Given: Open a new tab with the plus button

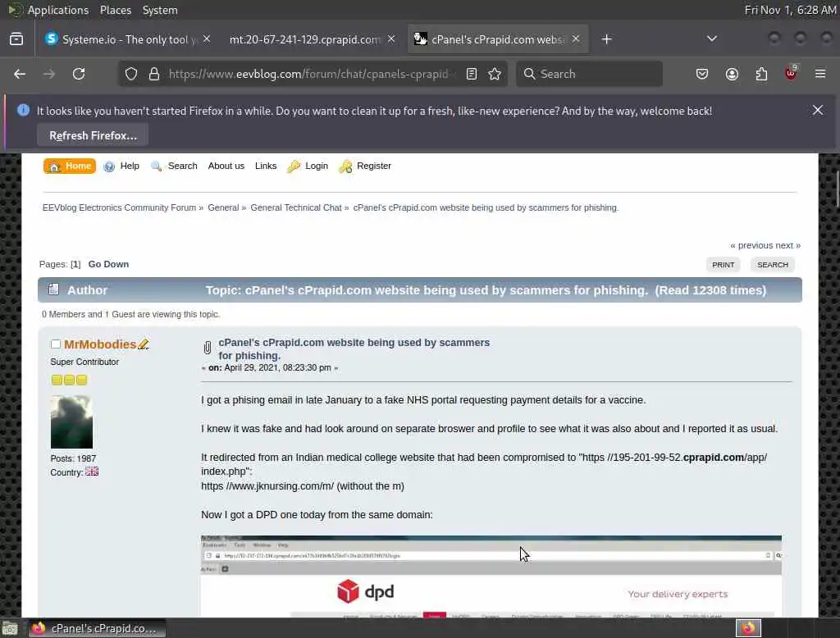Looking at the screenshot, I should (606, 39).
